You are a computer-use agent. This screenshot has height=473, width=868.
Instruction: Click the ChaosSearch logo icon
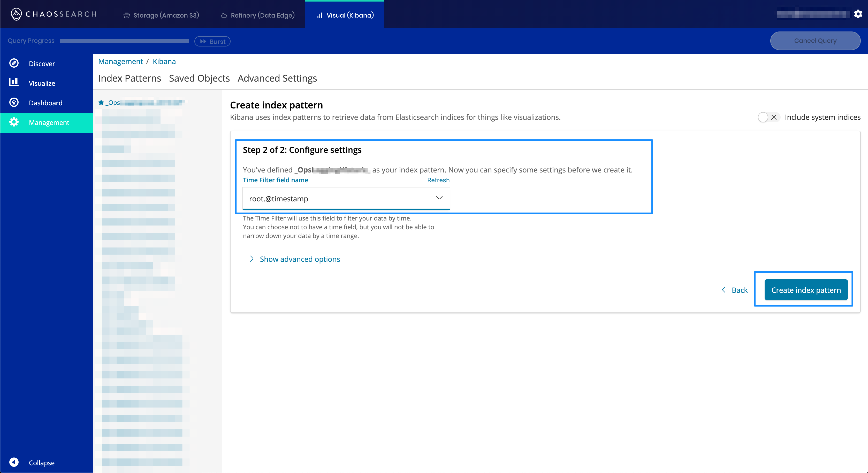click(x=16, y=14)
